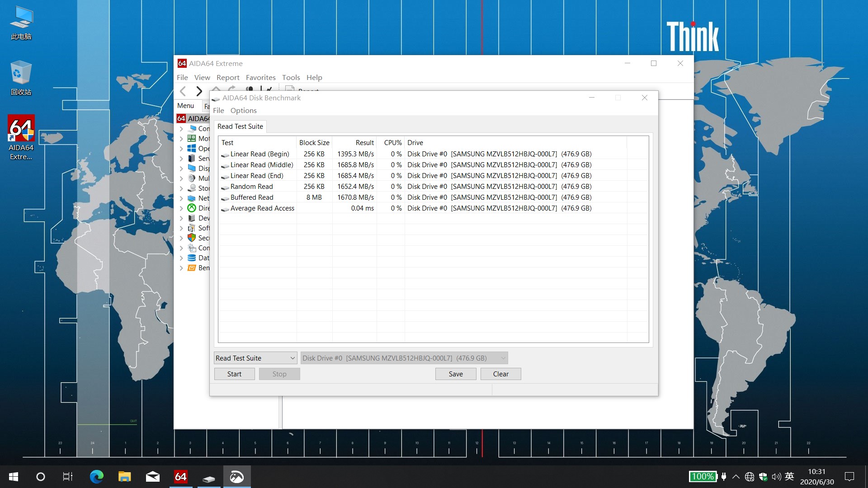Select the Linear Read (Begin) row

click(x=434, y=154)
